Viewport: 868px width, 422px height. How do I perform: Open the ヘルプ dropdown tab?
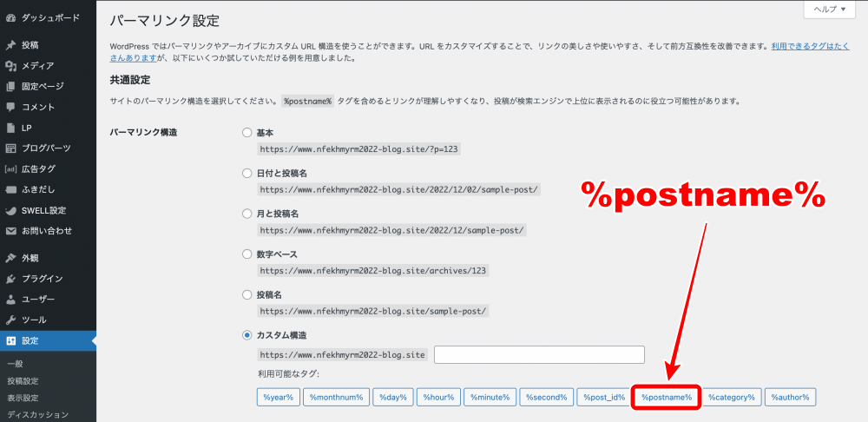point(829,10)
